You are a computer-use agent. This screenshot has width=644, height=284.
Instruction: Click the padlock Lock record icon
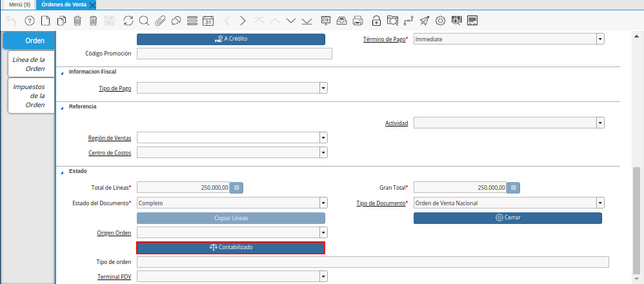[376, 21]
